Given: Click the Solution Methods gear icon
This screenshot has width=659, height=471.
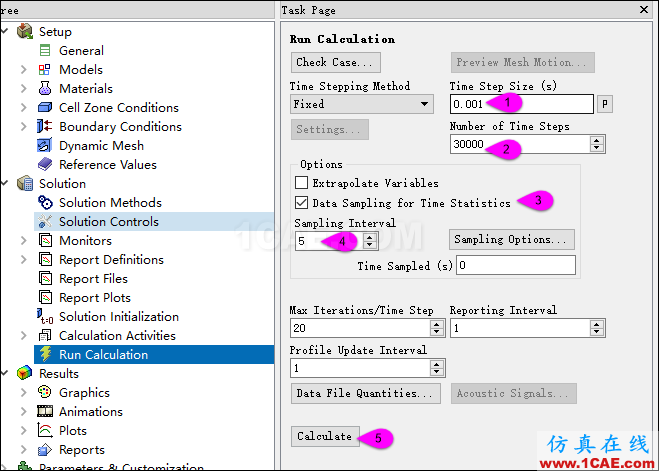Looking at the screenshot, I should tap(45, 203).
